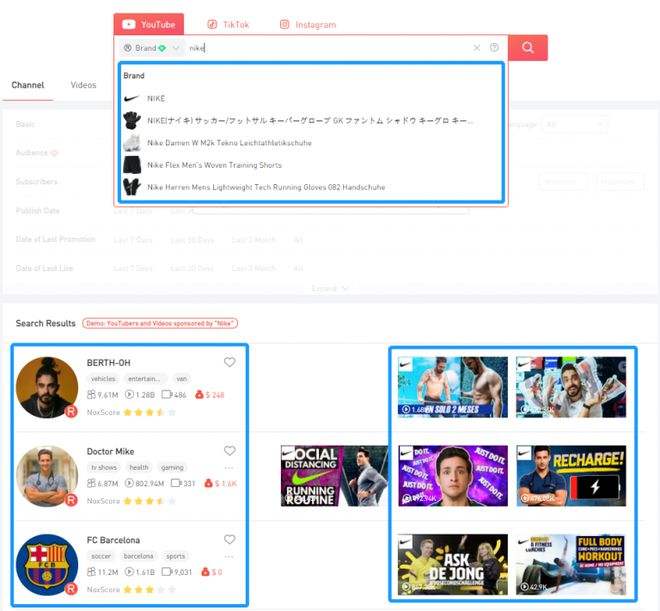Open Doctor Mike channel avatar

click(47, 476)
